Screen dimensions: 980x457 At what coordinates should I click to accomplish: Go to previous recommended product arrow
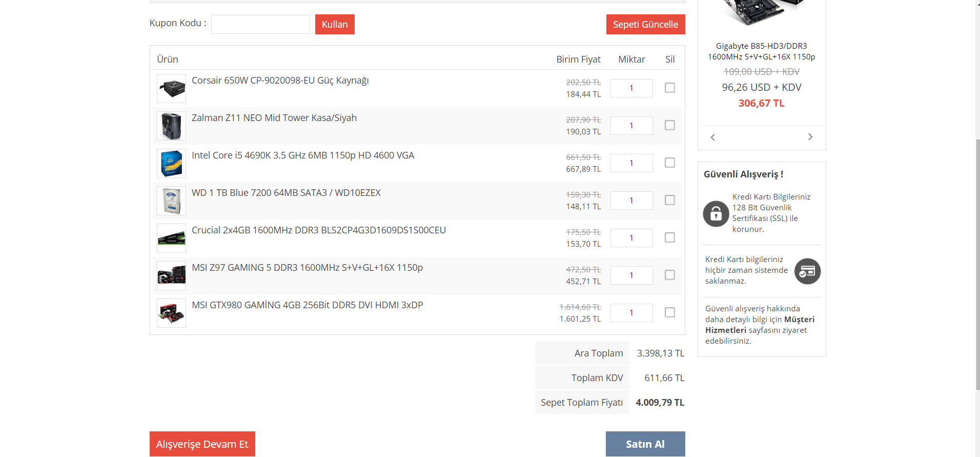coord(712,137)
